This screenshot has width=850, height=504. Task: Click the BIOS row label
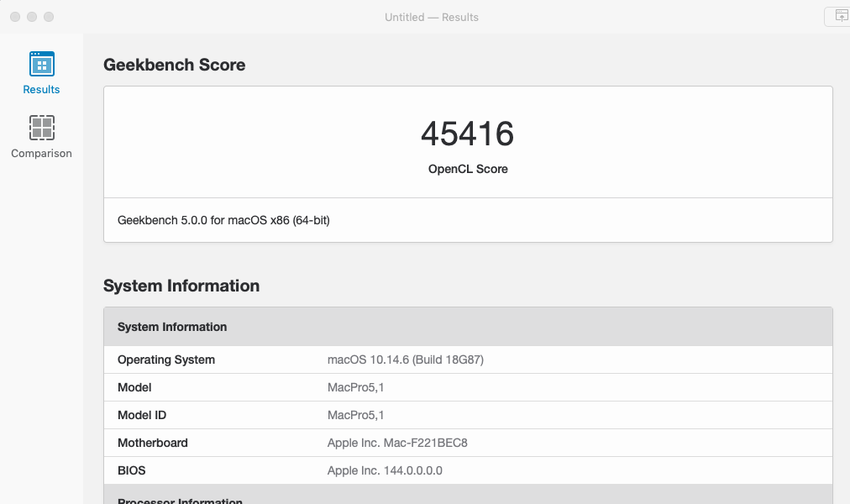click(x=132, y=470)
